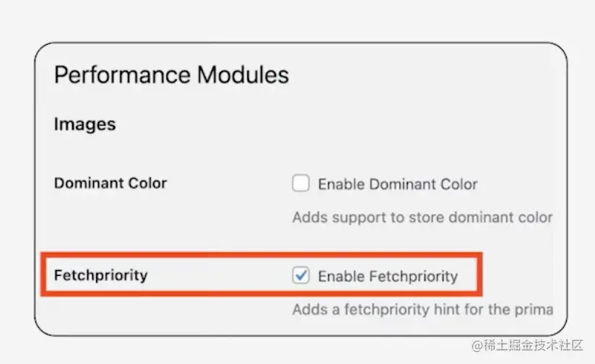
Task: Click the 'Adds support to store dominant color' description
Action: 422,217
